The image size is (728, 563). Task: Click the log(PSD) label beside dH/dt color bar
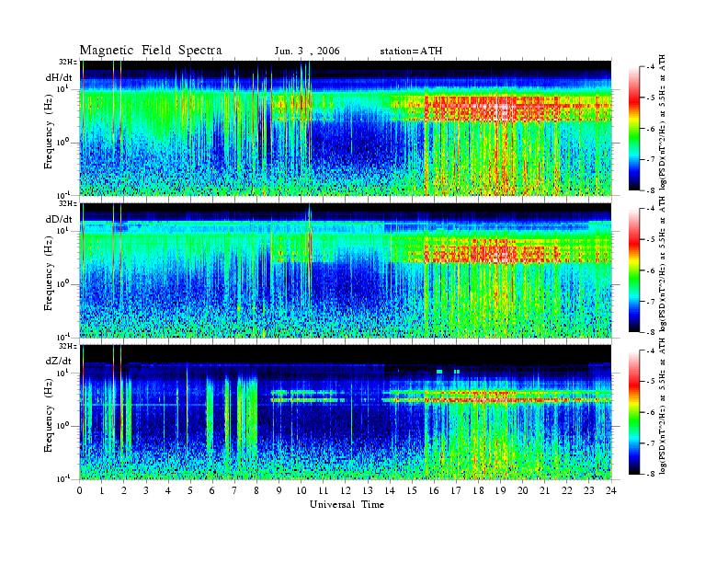pos(664,122)
